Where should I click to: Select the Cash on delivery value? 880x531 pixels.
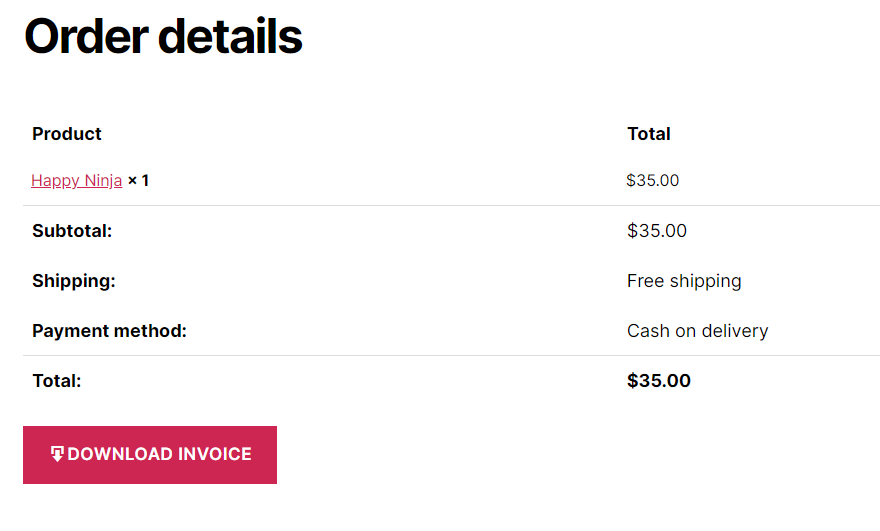698,331
